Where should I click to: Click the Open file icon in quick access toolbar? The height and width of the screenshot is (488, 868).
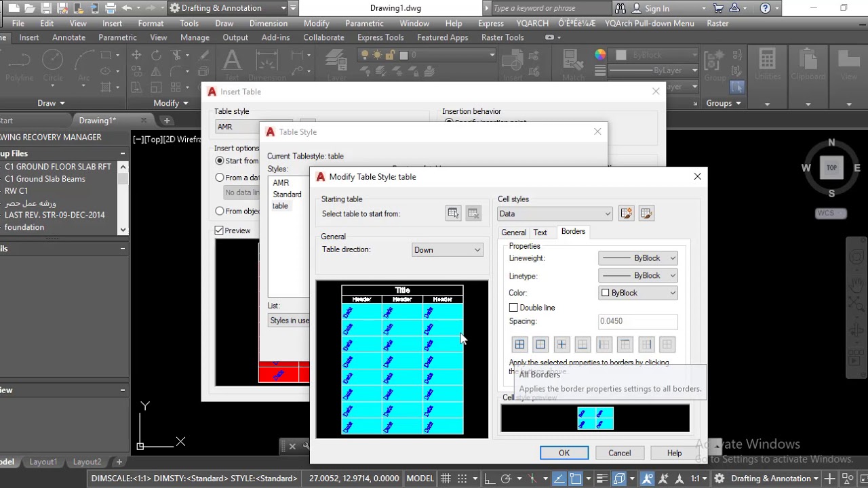click(x=31, y=8)
